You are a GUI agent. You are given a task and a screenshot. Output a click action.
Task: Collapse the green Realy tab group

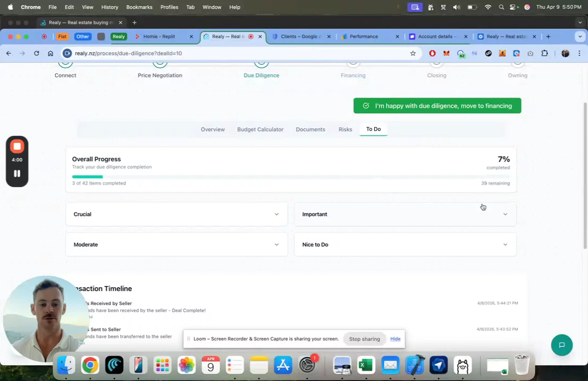click(x=118, y=37)
